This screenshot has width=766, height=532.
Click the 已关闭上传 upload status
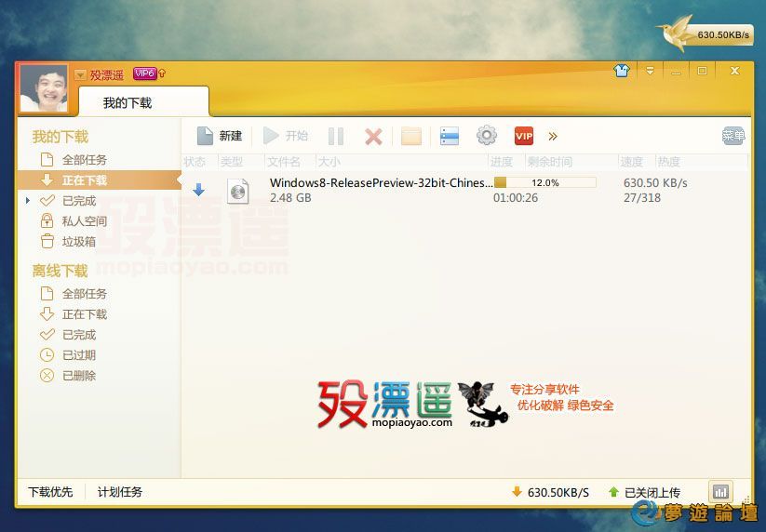(x=645, y=492)
